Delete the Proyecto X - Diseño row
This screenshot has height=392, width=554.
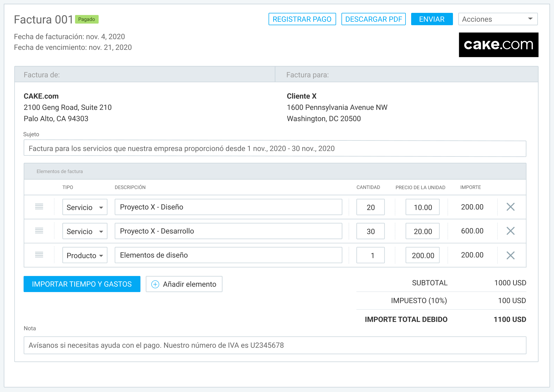[x=510, y=207]
